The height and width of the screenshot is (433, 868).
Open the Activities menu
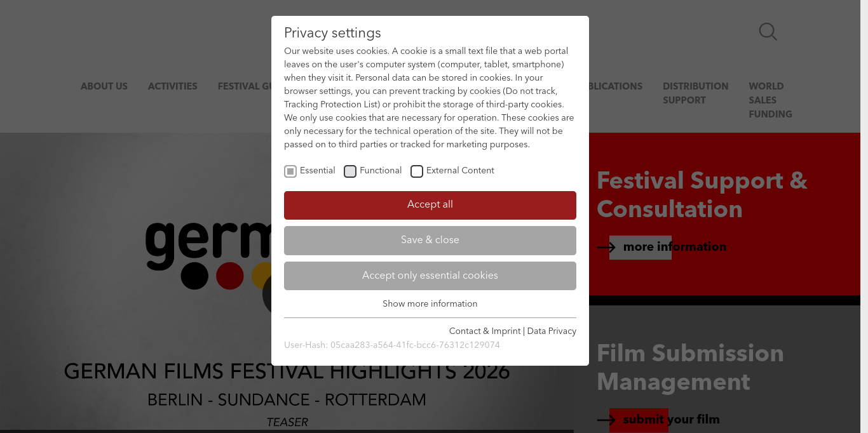[x=173, y=86]
